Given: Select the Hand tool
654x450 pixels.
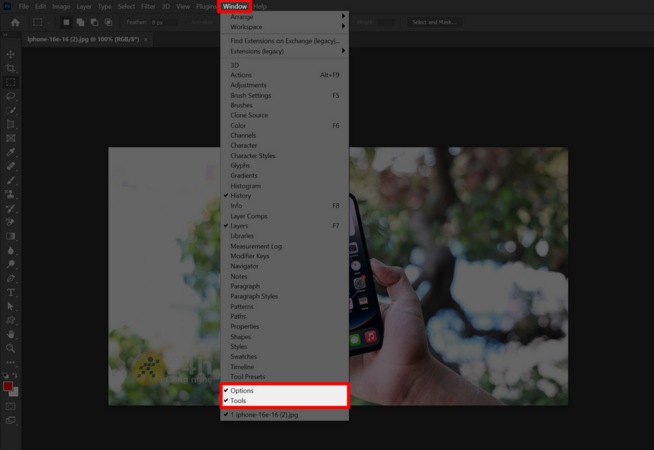Looking at the screenshot, I should (x=11, y=334).
